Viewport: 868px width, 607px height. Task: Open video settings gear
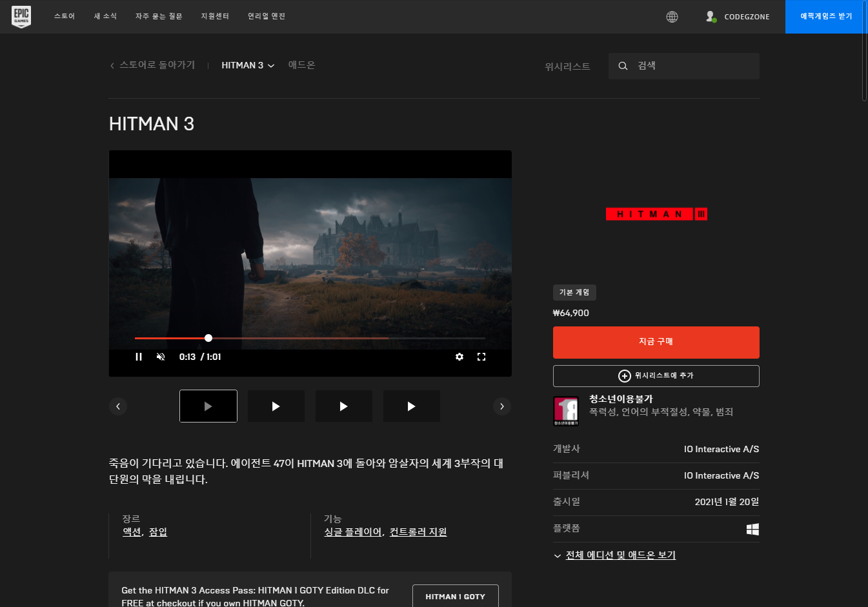click(459, 357)
